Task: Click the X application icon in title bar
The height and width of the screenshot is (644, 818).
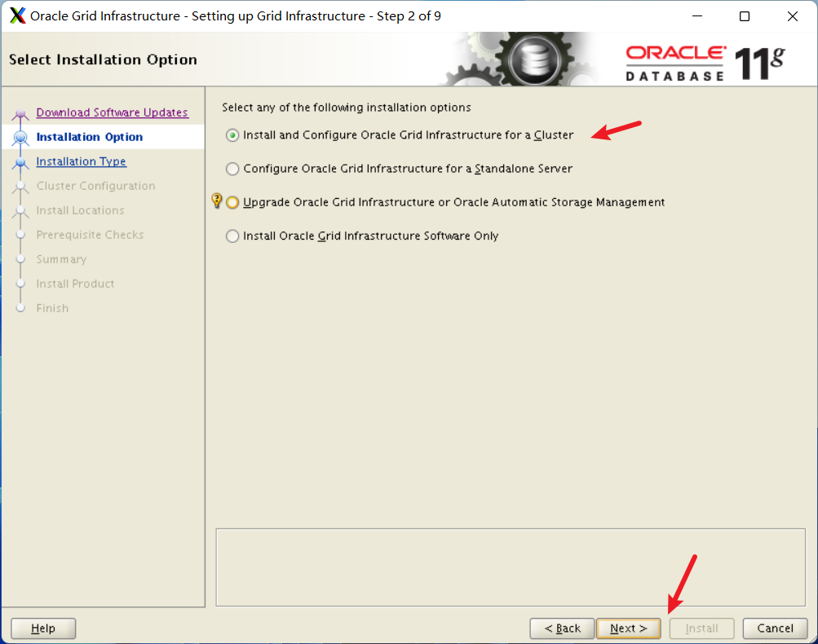Action: 18,15
